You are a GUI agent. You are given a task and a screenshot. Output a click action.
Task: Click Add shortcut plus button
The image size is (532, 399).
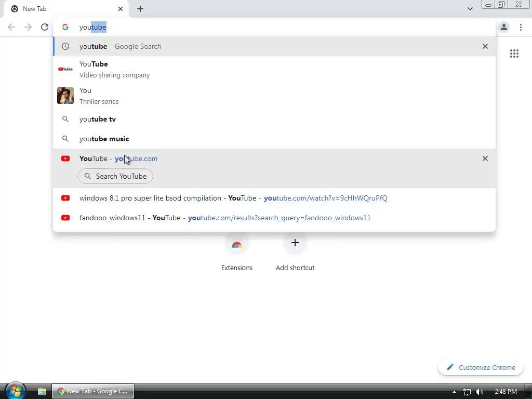point(295,243)
